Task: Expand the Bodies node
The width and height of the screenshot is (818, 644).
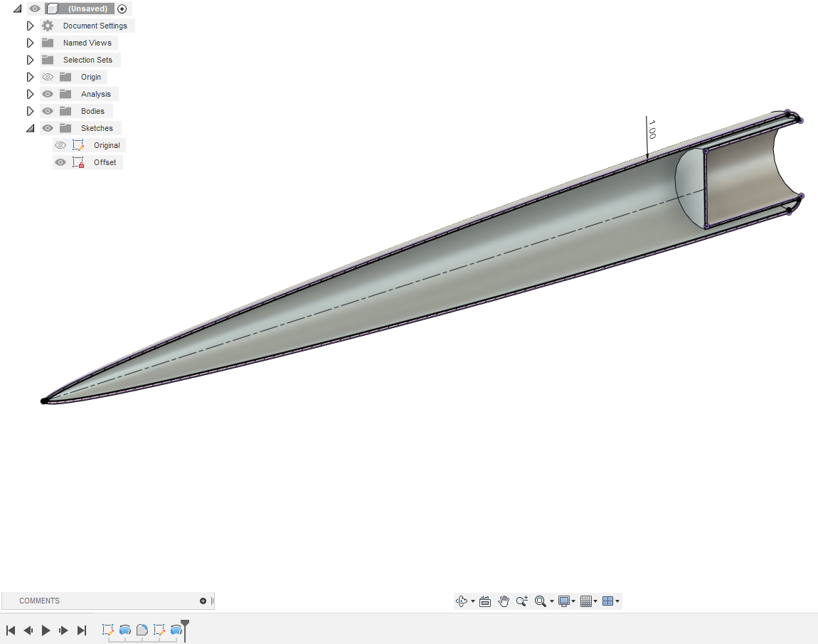Action: tap(30, 111)
